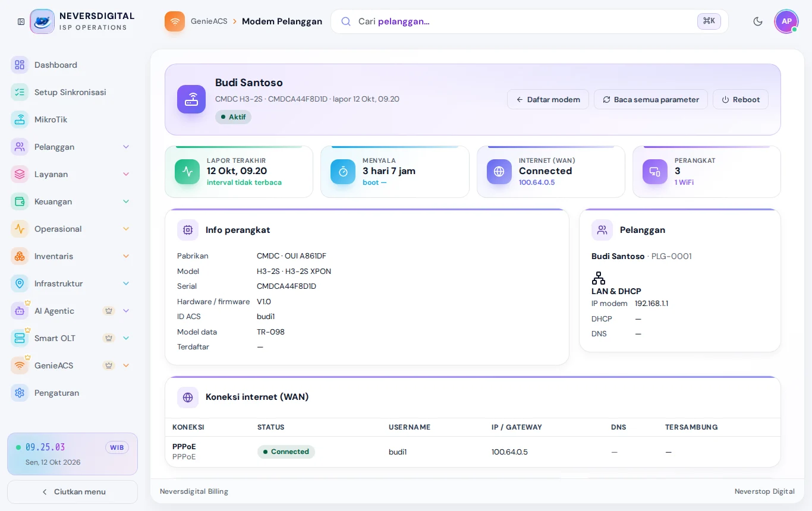Open the AP user avatar
This screenshot has height=511, width=812.
pyautogui.click(x=786, y=21)
